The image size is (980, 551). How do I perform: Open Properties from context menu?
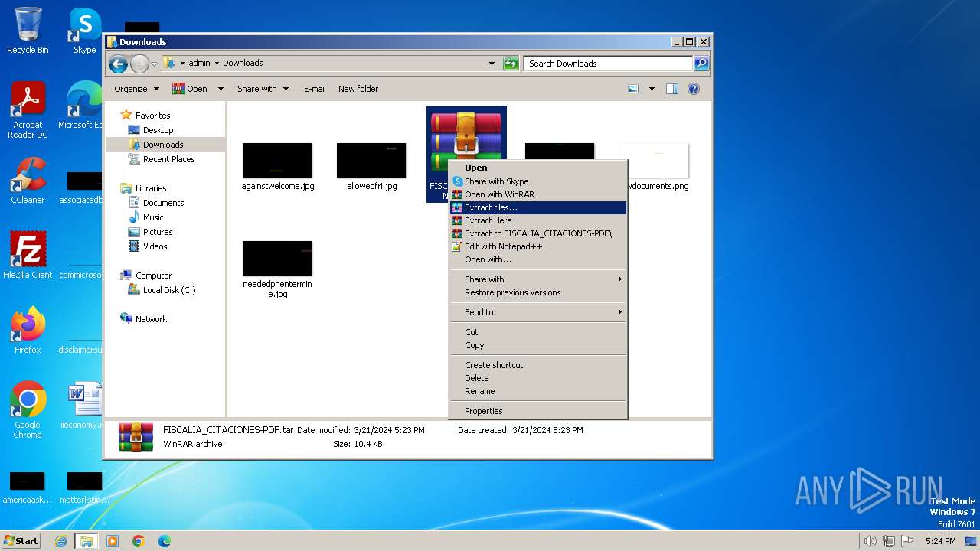pos(537,411)
